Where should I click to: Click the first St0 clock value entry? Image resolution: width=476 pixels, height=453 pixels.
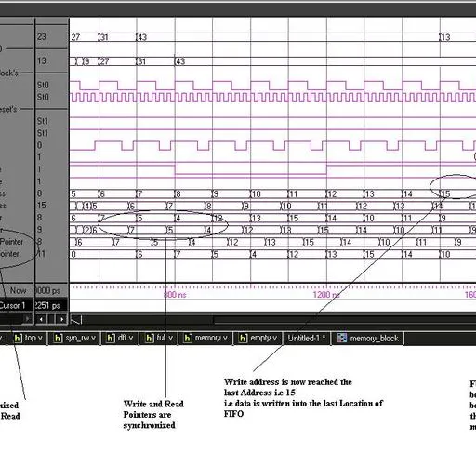coord(43,85)
